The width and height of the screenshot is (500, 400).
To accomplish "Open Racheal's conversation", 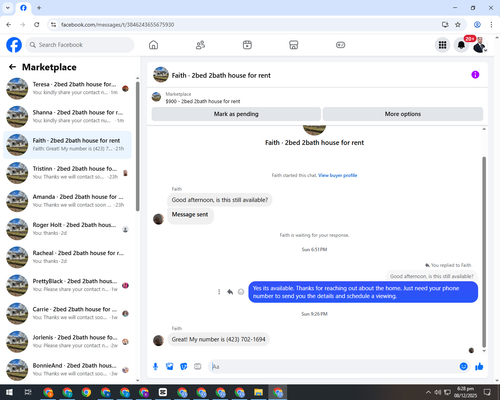I will (68, 257).
